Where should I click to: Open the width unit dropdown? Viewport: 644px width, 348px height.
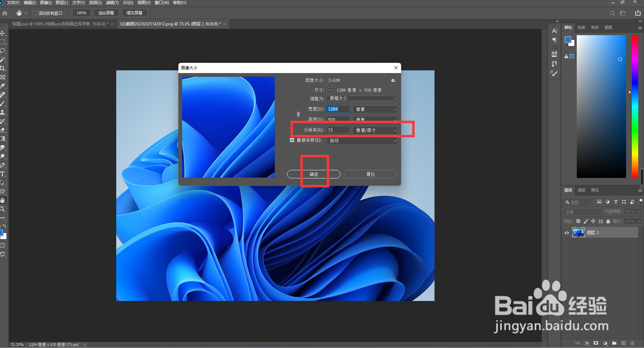pos(375,109)
